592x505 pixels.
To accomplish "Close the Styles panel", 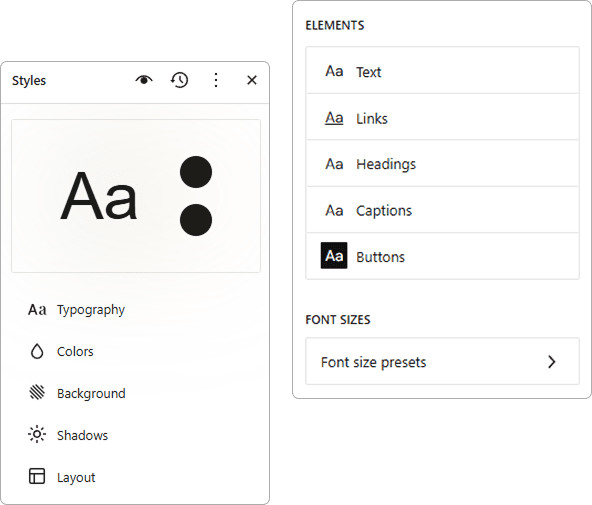I will (252, 80).
